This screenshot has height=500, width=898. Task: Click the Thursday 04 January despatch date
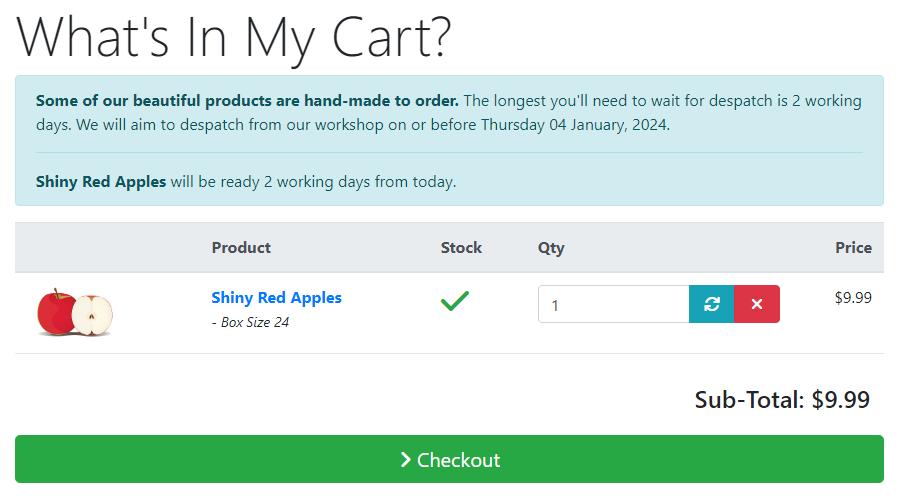click(x=574, y=125)
